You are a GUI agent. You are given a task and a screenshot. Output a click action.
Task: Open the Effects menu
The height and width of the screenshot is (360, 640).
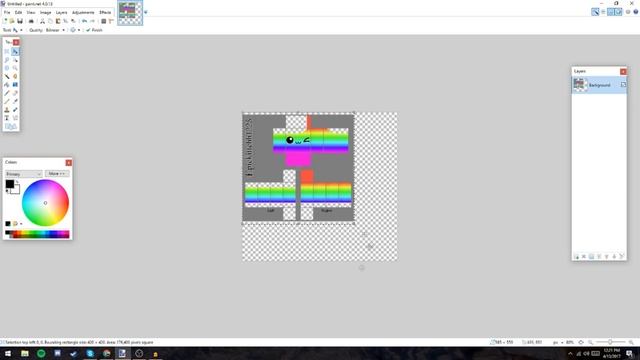(105, 12)
